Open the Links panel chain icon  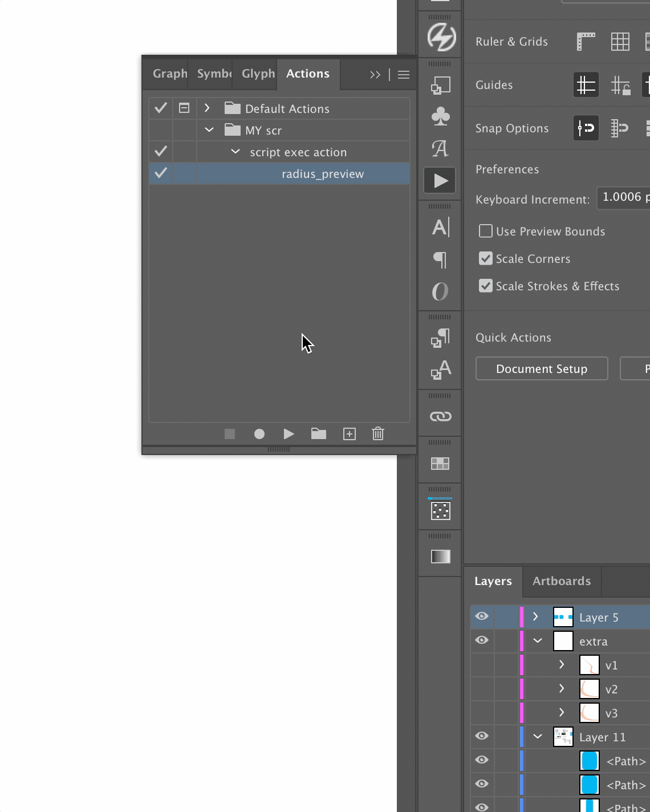441,416
